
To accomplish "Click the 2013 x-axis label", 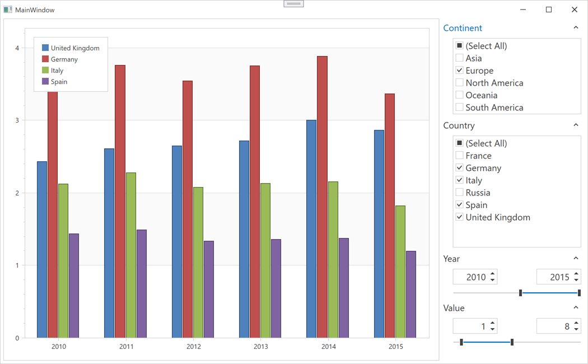I will 260,347.
